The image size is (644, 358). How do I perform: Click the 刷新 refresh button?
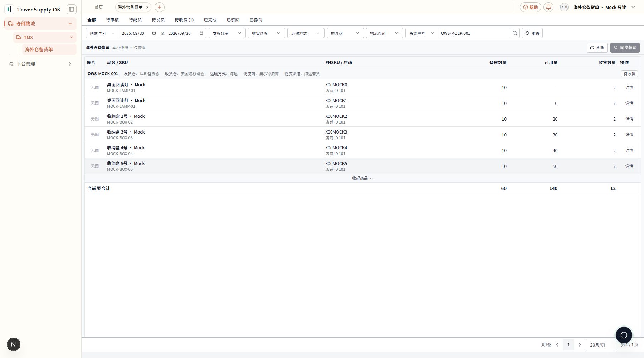[597, 48]
